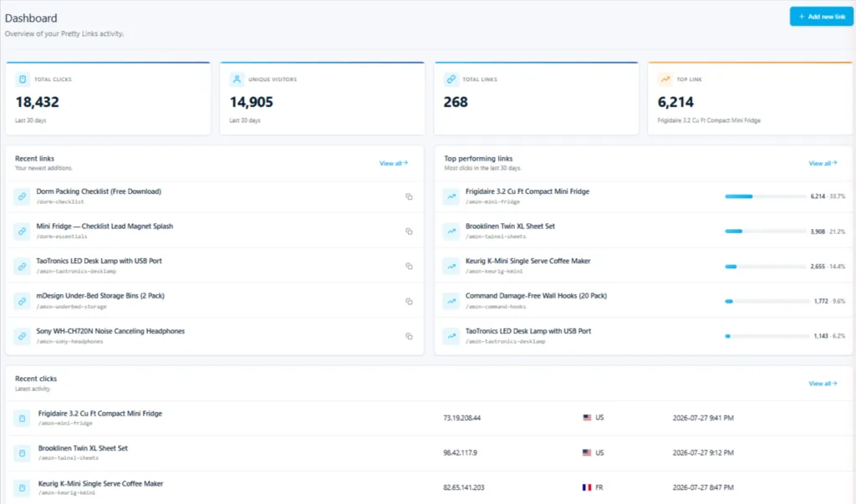Click the Total Links chain icon
The image size is (856, 504).
point(451,79)
